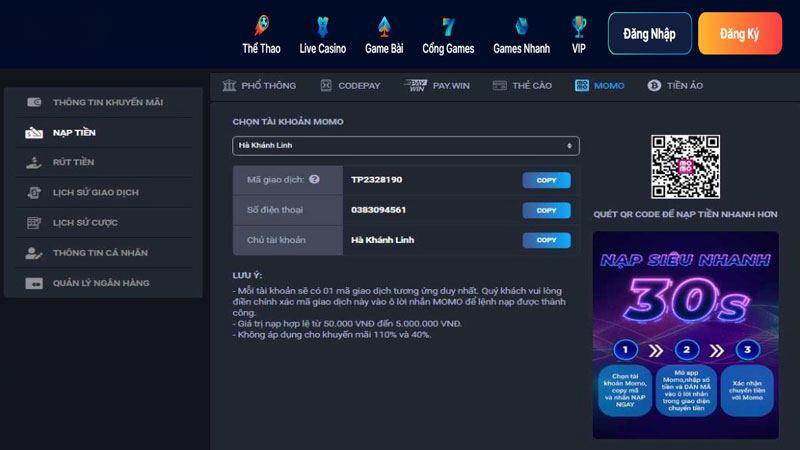Viewport: 800px width, 450px height.
Task: Open the Live Casino section
Action: [x=322, y=35]
